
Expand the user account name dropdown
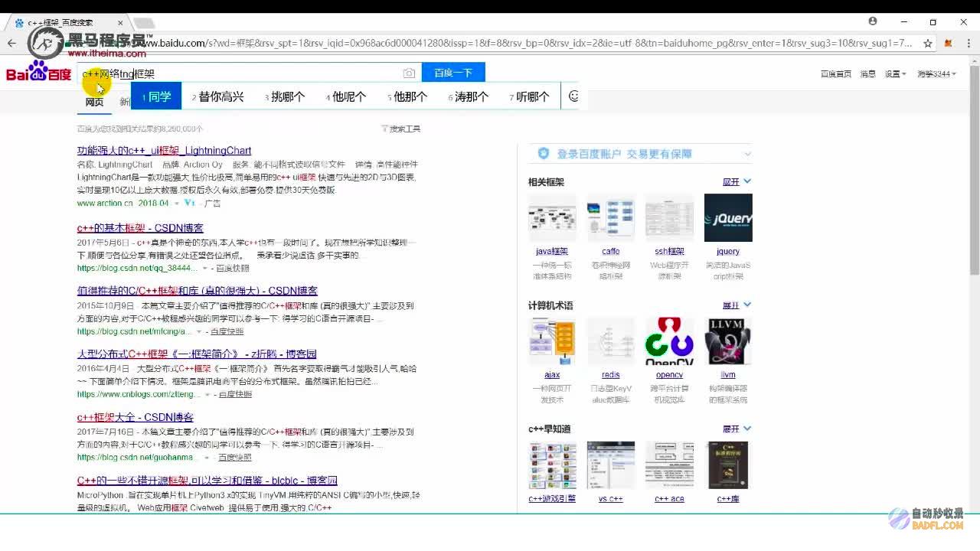point(937,74)
